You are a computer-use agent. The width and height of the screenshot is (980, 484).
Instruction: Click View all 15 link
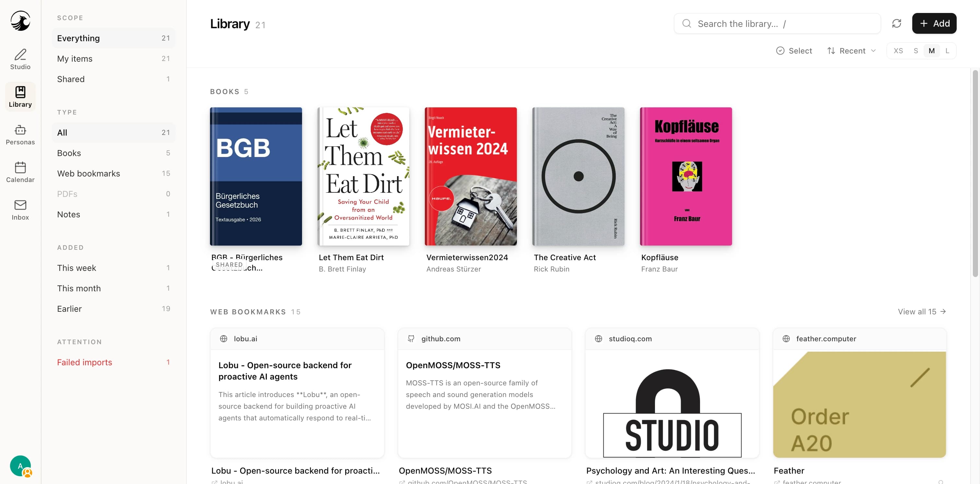pos(922,311)
